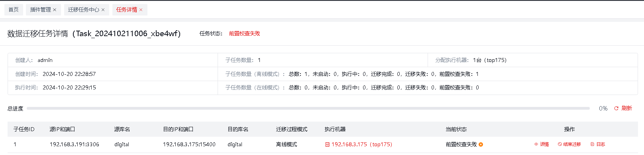
Task: Click the machine icon before 192.168.3.175
Action: (327, 145)
